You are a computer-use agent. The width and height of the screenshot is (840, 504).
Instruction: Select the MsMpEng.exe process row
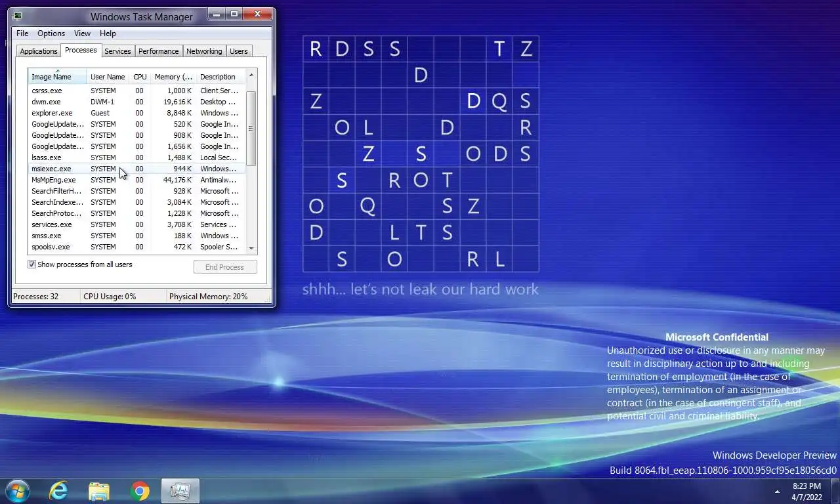(136, 180)
